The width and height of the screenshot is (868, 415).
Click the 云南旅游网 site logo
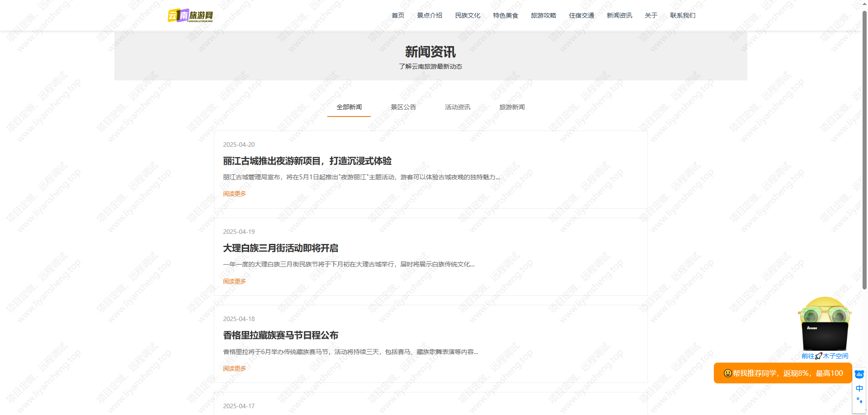click(190, 15)
